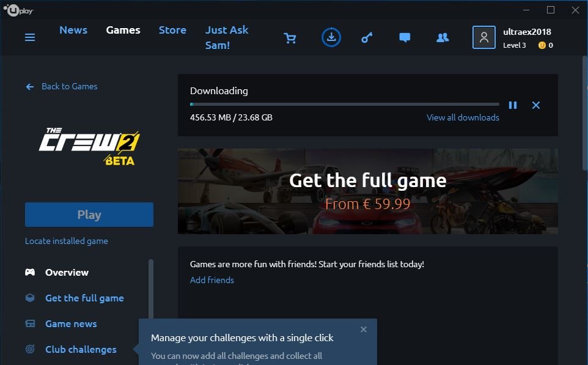Open the hamburger menu

(x=30, y=37)
